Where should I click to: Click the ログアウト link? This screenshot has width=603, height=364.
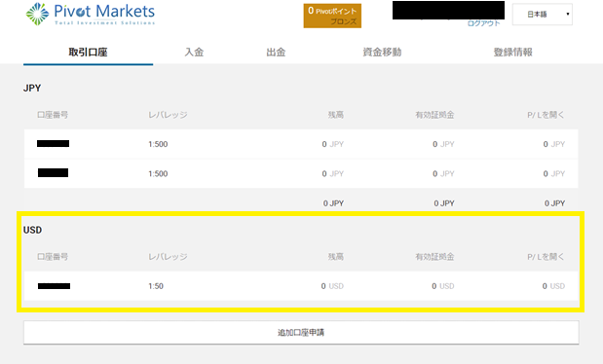point(484,23)
